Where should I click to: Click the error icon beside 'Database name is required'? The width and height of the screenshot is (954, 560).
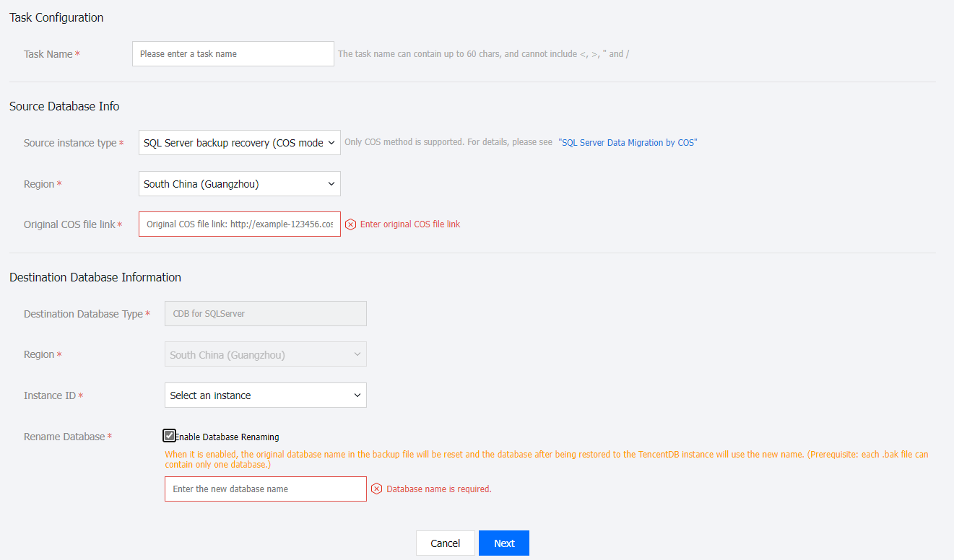(377, 489)
